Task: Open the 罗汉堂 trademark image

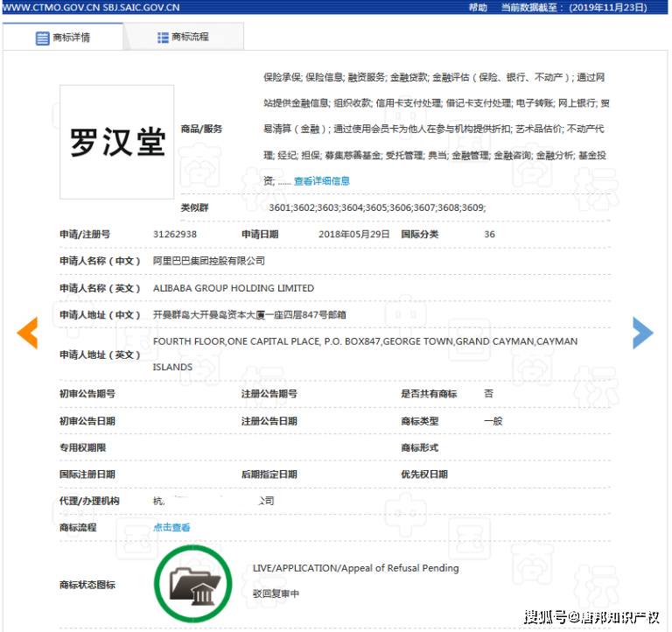Action: pos(116,142)
